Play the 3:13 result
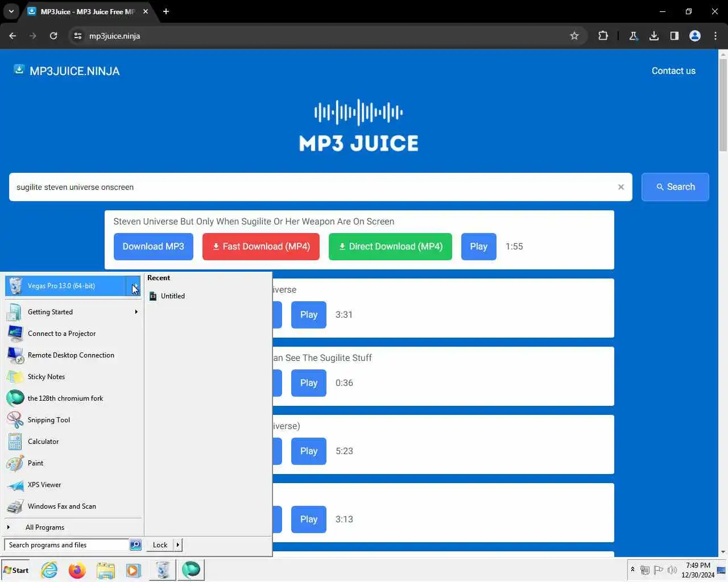Image resolution: width=728 pixels, height=582 pixels. (309, 519)
